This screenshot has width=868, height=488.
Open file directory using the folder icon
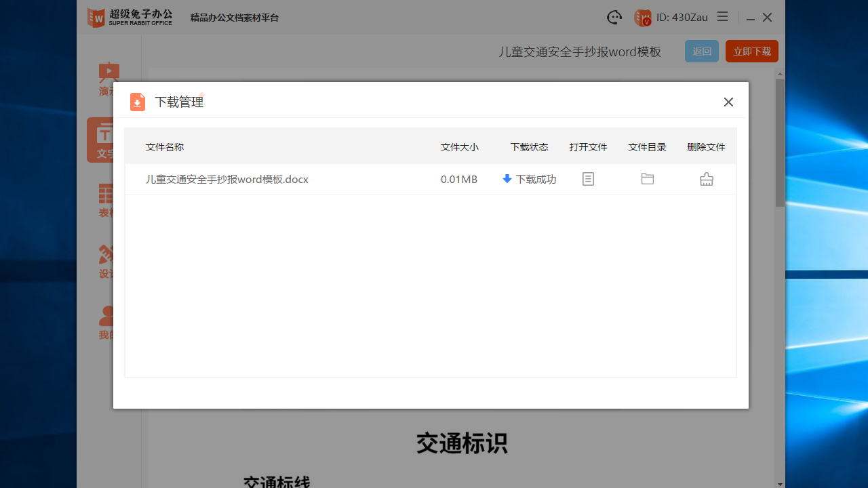point(647,179)
